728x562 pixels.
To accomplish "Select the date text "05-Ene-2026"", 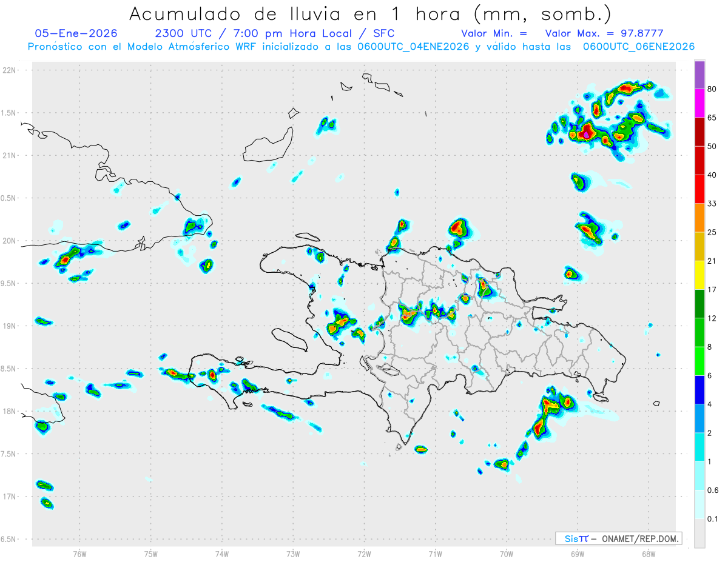I will coord(76,33).
